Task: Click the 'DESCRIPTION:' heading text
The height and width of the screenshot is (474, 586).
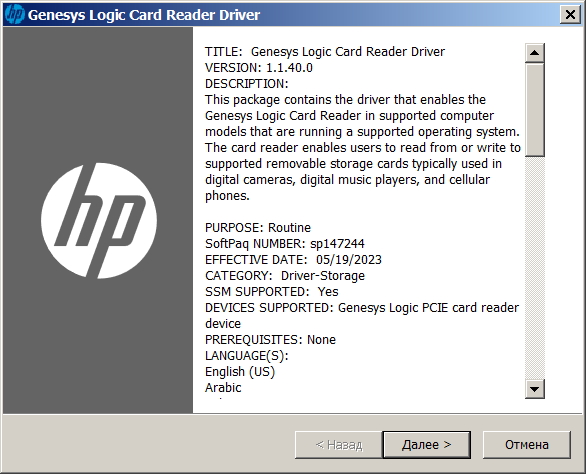Action: [247, 84]
